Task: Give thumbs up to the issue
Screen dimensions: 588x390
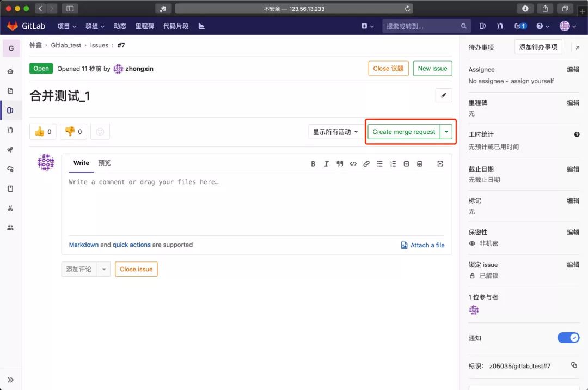Action: [43, 132]
